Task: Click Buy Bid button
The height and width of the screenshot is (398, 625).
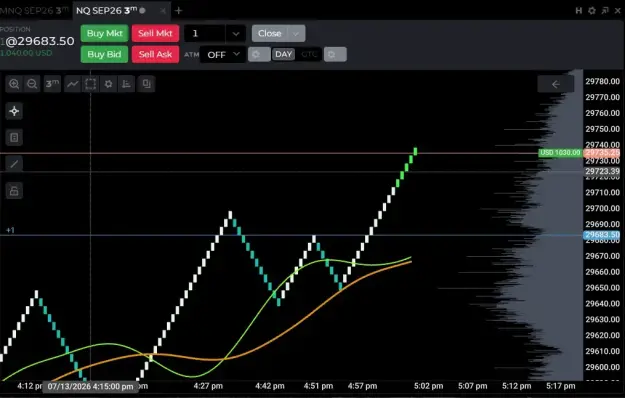Action: [104, 55]
